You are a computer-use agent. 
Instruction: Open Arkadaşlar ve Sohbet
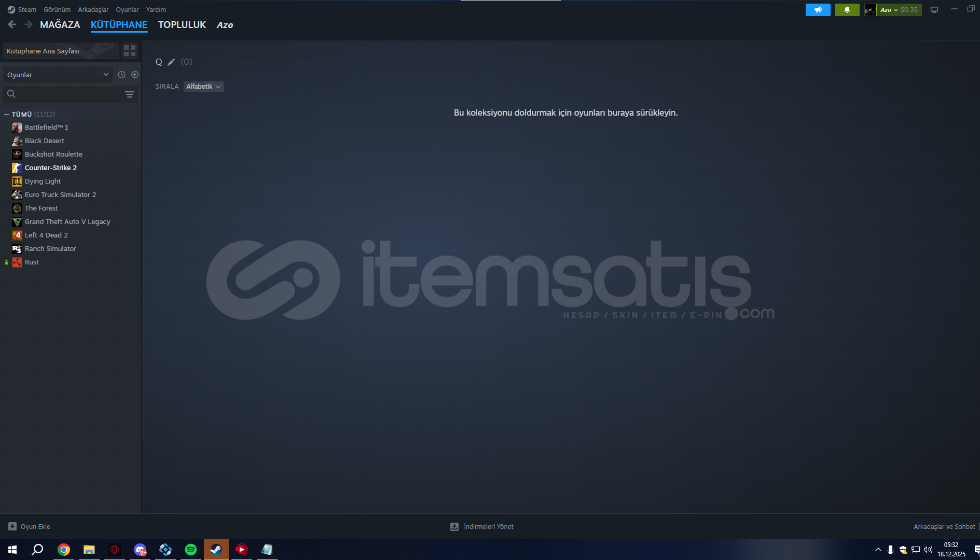[x=944, y=526]
